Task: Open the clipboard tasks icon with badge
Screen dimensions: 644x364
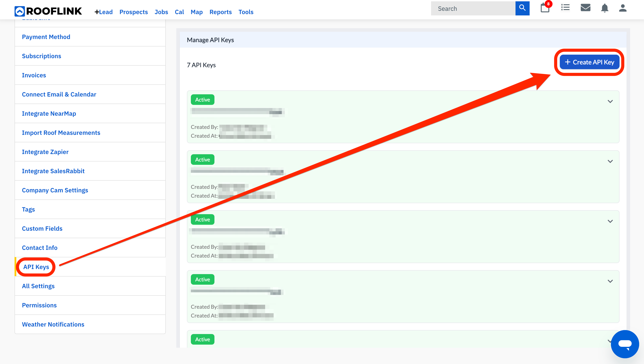Action: click(x=545, y=7)
